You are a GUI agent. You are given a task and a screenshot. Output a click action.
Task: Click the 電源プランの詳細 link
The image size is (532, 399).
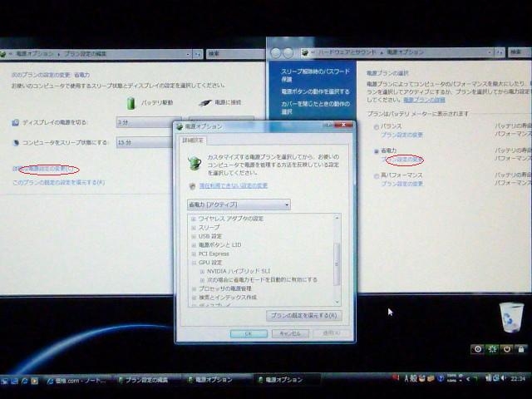point(424,100)
